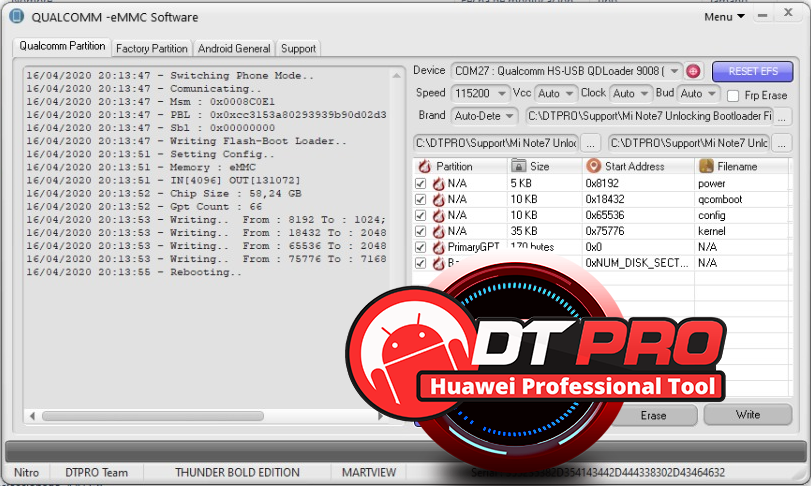Click the 'qcomboot' filename cell
811x486 pixels.
720,200
